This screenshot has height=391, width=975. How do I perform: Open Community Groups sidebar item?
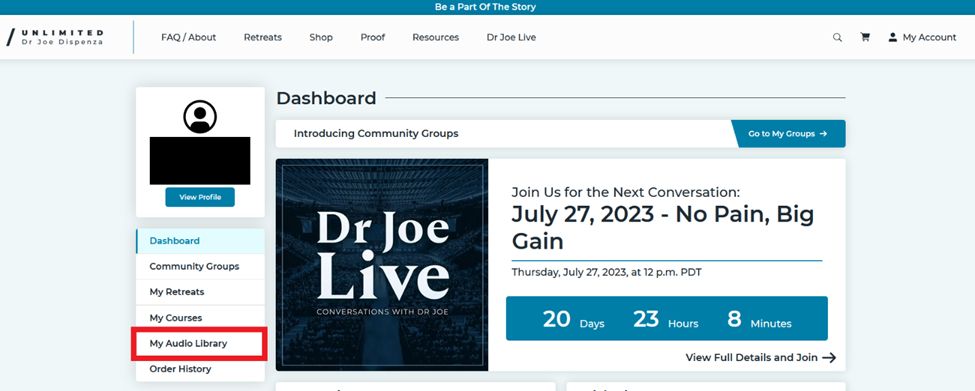pyautogui.click(x=200, y=266)
